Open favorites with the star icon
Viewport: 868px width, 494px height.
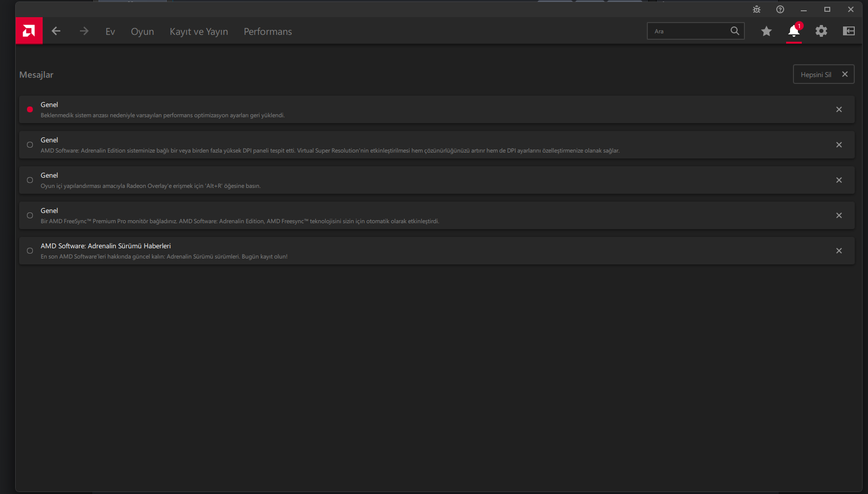coord(766,31)
